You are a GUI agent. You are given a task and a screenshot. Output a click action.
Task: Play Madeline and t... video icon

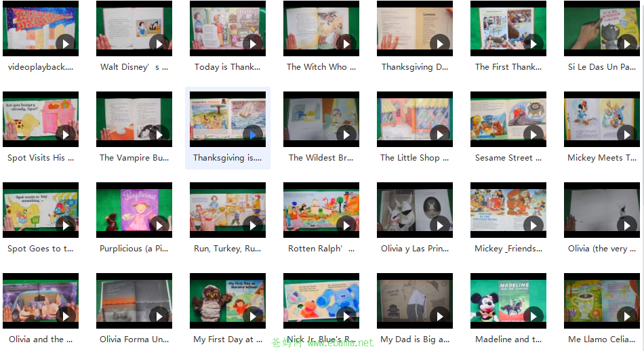click(534, 316)
